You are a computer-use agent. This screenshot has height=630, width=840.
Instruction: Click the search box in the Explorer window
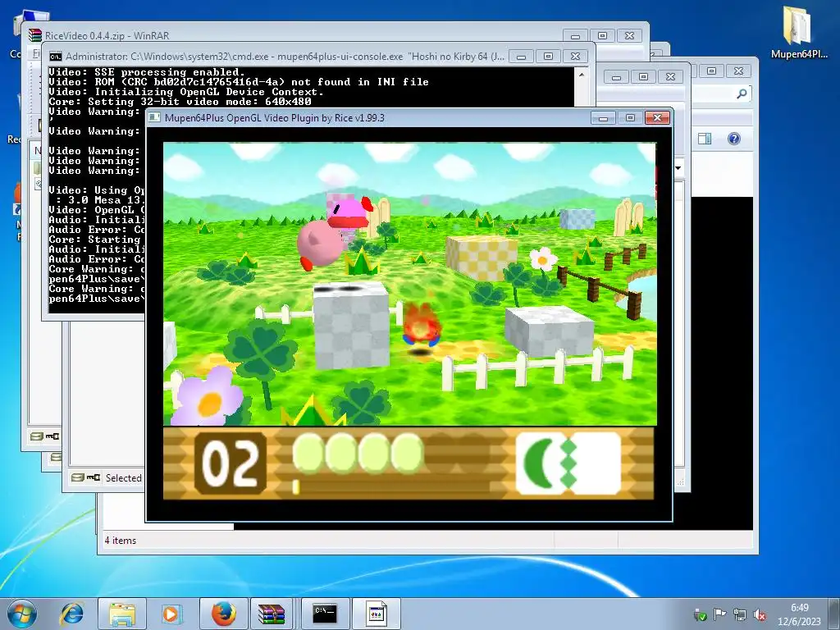click(720, 94)
